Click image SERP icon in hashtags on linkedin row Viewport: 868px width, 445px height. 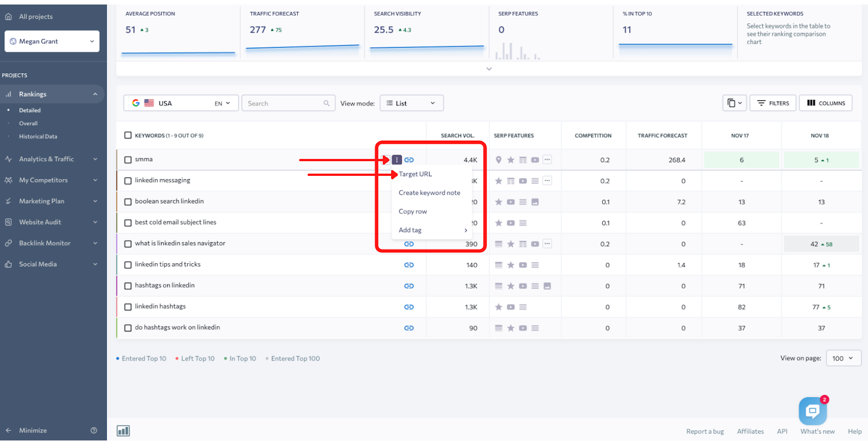(x=547, y=286)
